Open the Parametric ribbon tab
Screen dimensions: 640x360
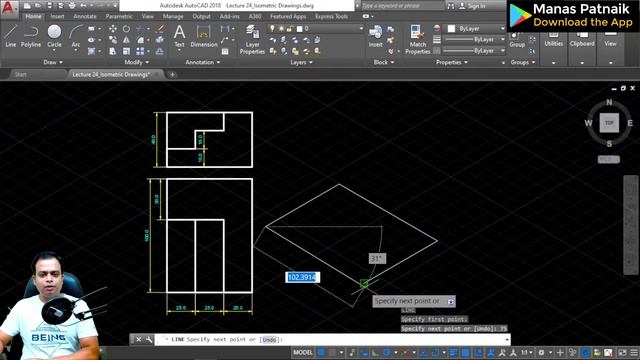[x=119, y=16]
